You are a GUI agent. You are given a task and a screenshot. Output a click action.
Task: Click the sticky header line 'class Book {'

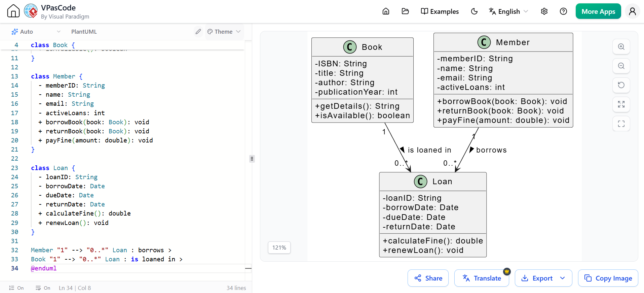click(53, 45)
